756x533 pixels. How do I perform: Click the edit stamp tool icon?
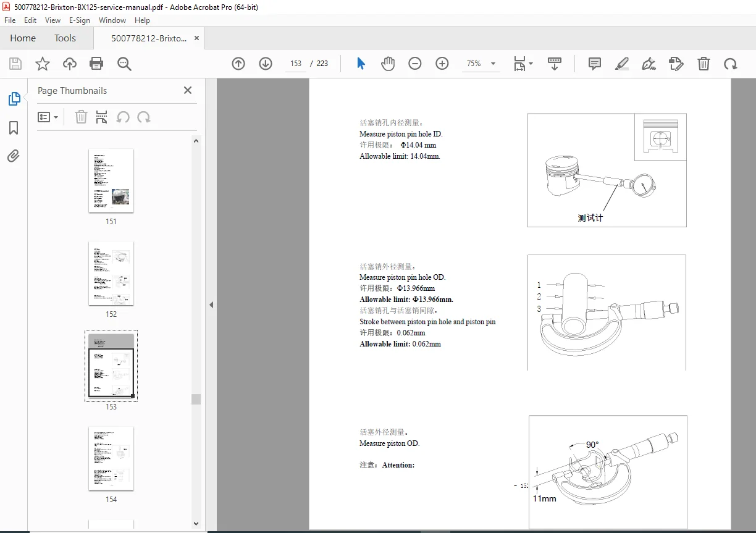676,64
